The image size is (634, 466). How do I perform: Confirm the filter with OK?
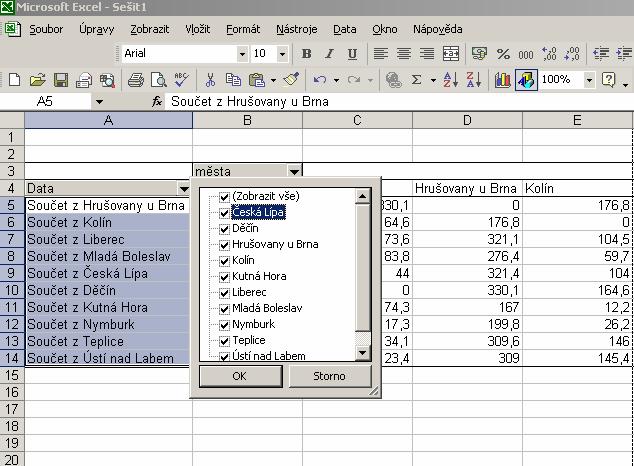coord(241,376)
